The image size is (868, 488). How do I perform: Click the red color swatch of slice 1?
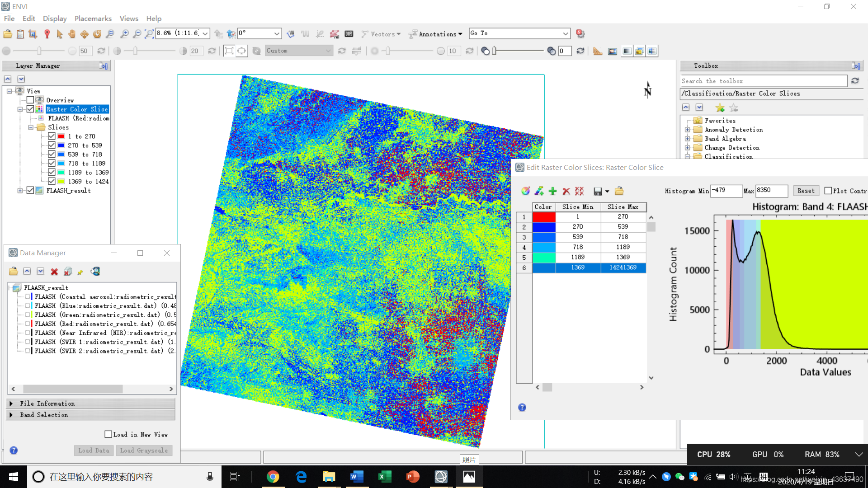(543, 217)
